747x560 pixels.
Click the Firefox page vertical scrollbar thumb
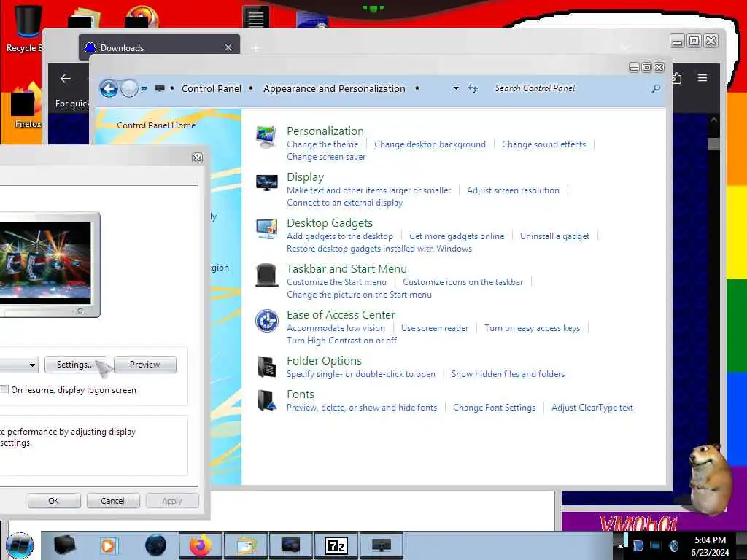pos(713,144)
